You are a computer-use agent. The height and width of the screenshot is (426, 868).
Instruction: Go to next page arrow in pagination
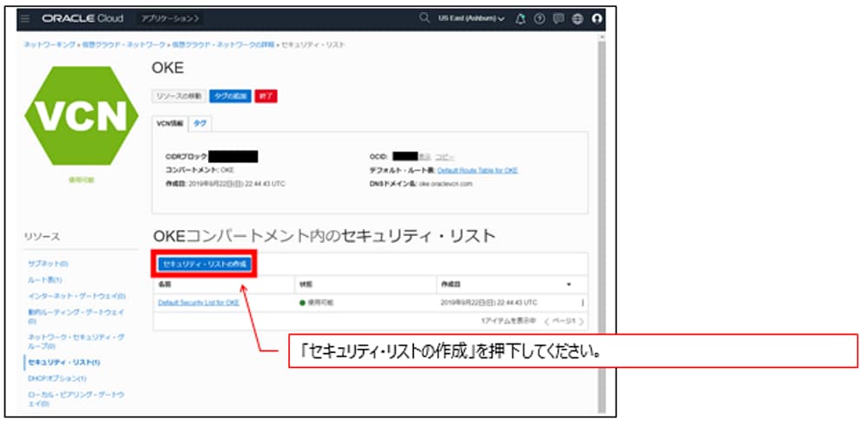pyautogui.click(x=581, y=321)
